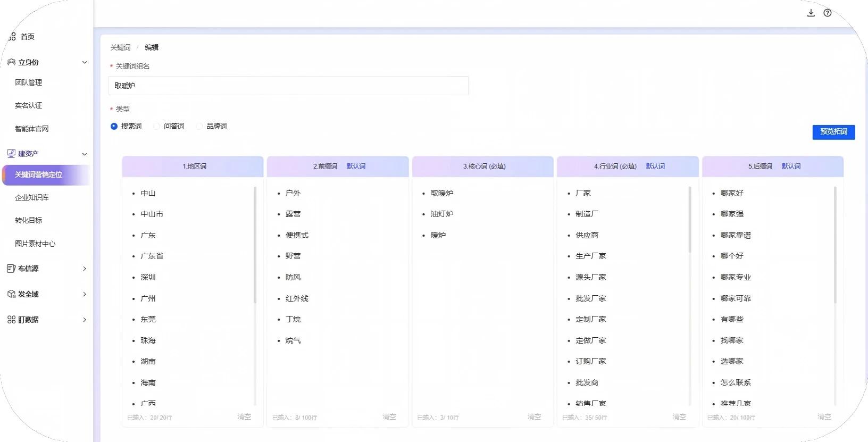Viewport: 868px width, 442px height.
Task: Click the 发全域 publish icon
Action: coord(11,294)
